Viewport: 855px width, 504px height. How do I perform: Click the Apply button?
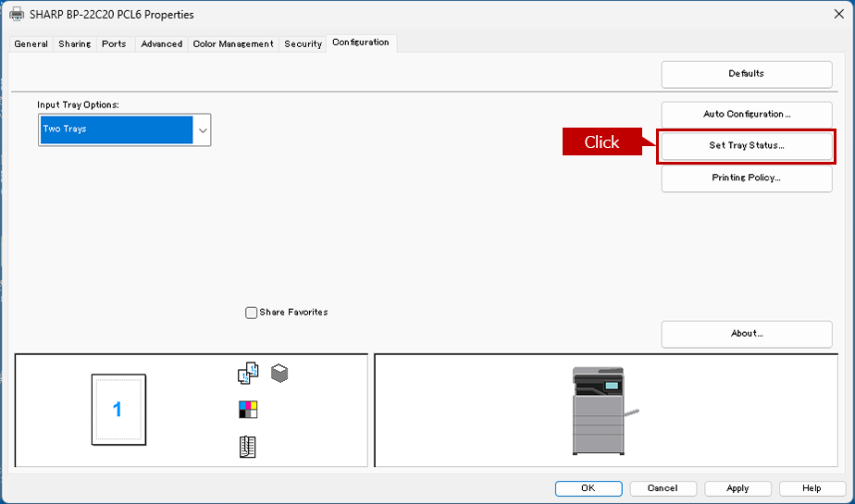[x=737, y=489]
